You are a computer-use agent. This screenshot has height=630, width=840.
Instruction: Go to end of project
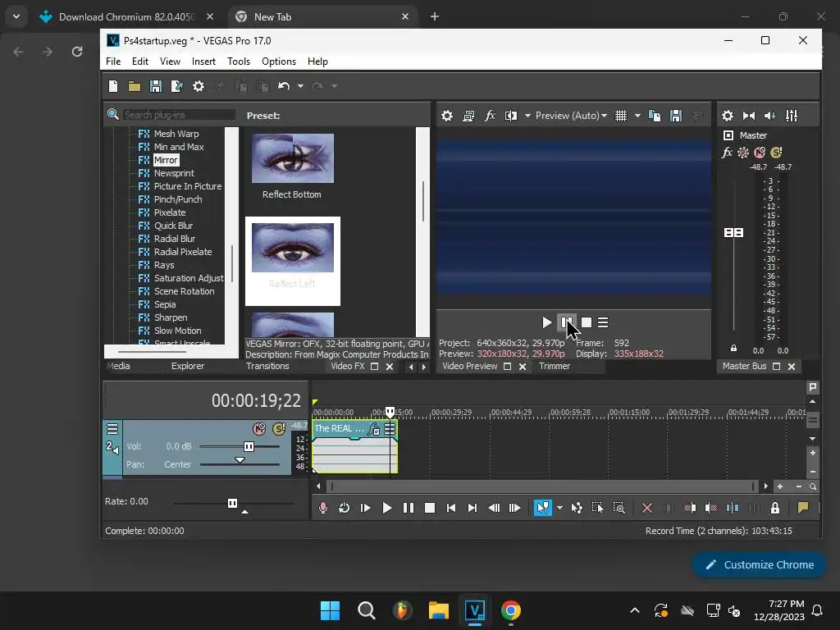click(472, 508)
